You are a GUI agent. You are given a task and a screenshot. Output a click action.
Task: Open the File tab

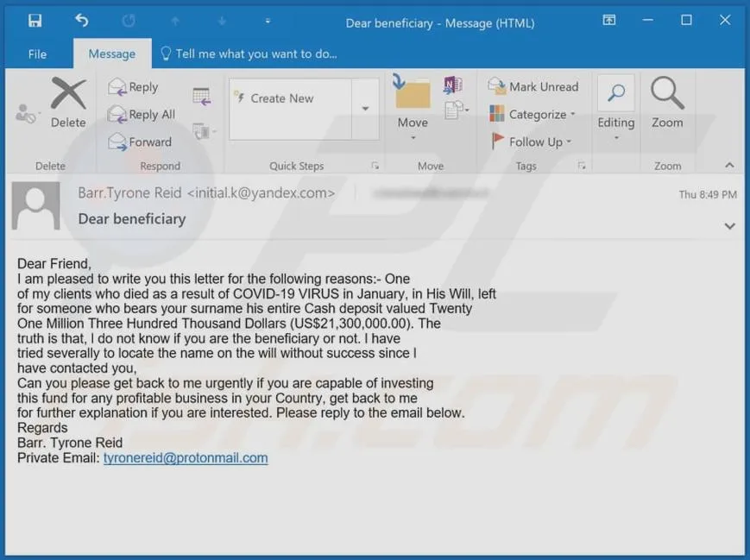(37, 54)
